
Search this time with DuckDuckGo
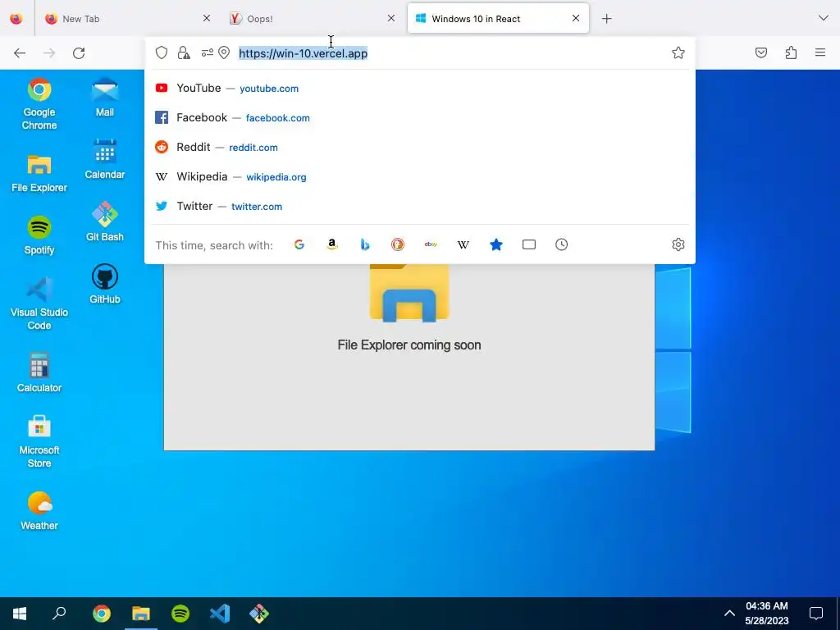click(x=398, y=244)
